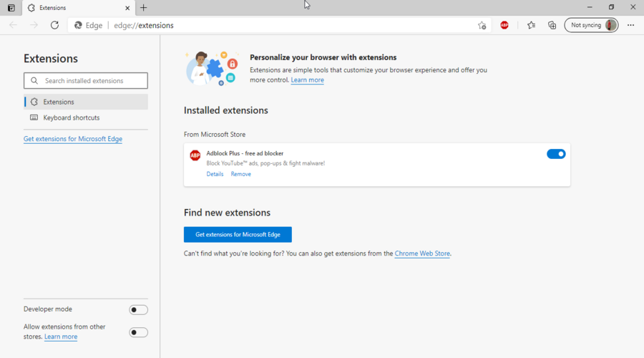Open a new tab with plus icon

point(144,8)
